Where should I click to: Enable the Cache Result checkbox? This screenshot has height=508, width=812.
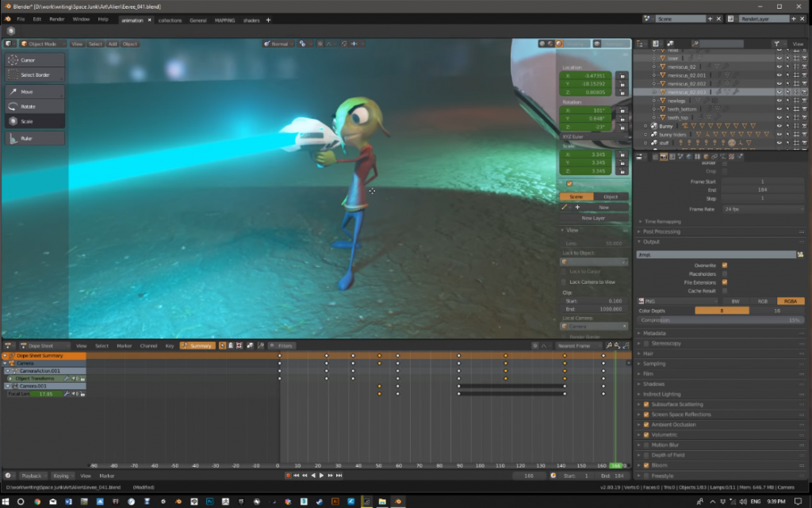(x=725, y=291)
